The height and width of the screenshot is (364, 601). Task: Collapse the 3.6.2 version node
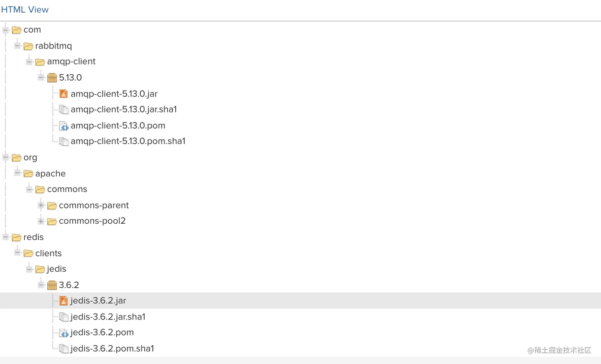(41, 285)
